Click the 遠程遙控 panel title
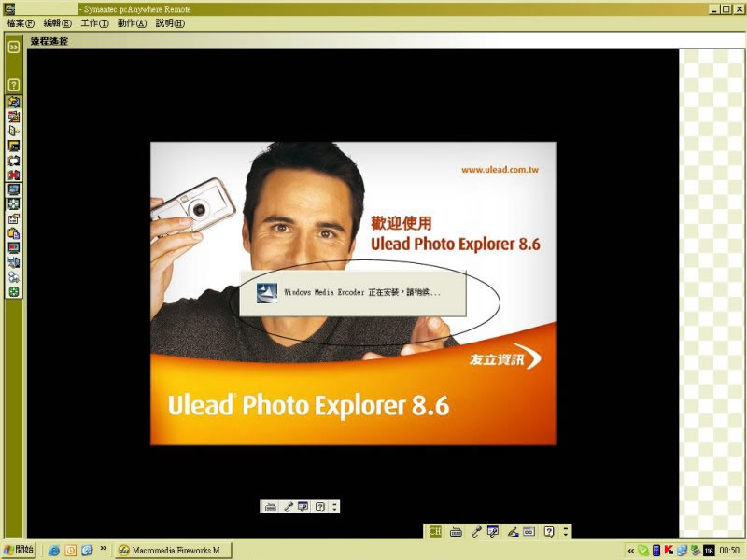Viewport: 747px width, 560px height. (x=49, y=41)
